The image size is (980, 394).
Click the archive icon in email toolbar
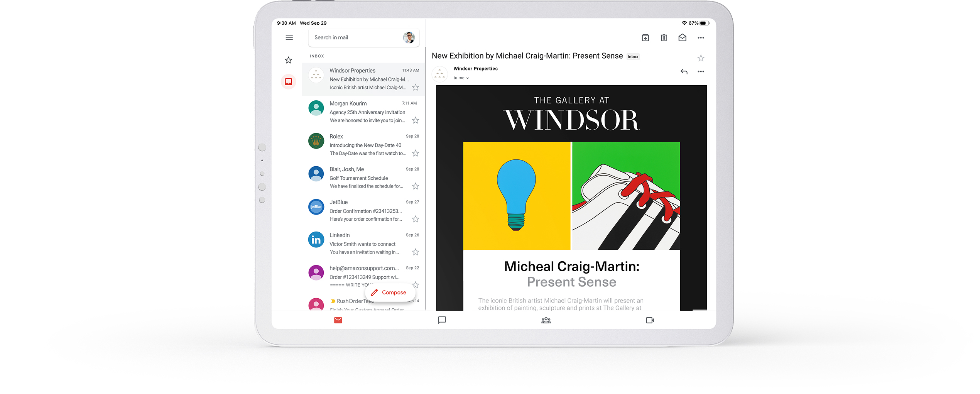tap(645, 38)
